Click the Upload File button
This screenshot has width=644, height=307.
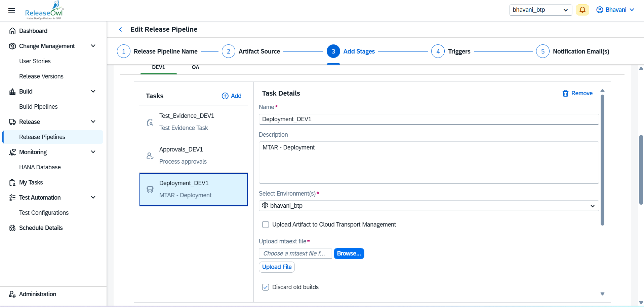pos(277,267)
